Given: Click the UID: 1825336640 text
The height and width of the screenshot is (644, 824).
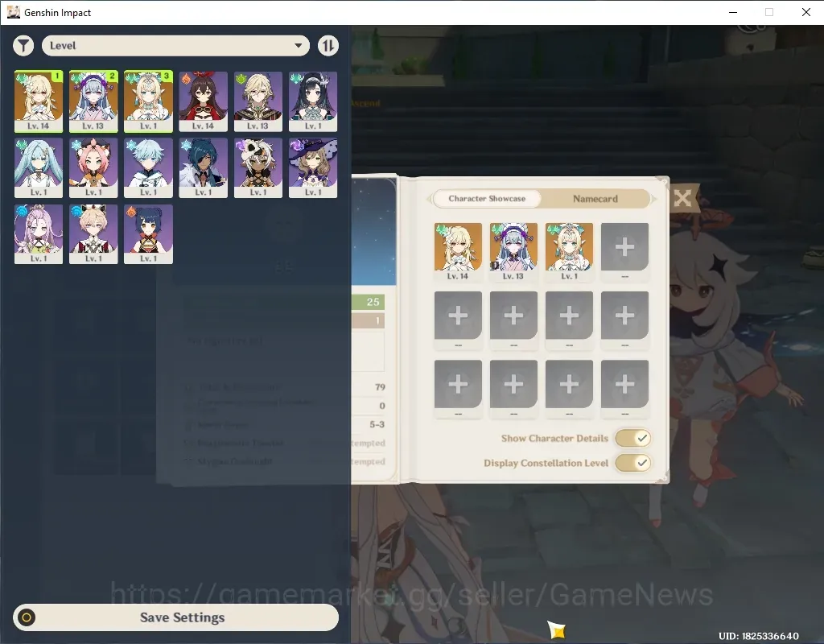Looking at the screenshot, I should coord(758,636).
